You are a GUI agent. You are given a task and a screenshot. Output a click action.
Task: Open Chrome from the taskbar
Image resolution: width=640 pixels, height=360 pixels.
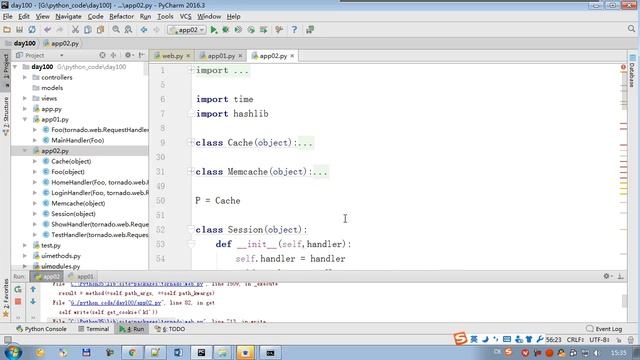pos(132,353)
